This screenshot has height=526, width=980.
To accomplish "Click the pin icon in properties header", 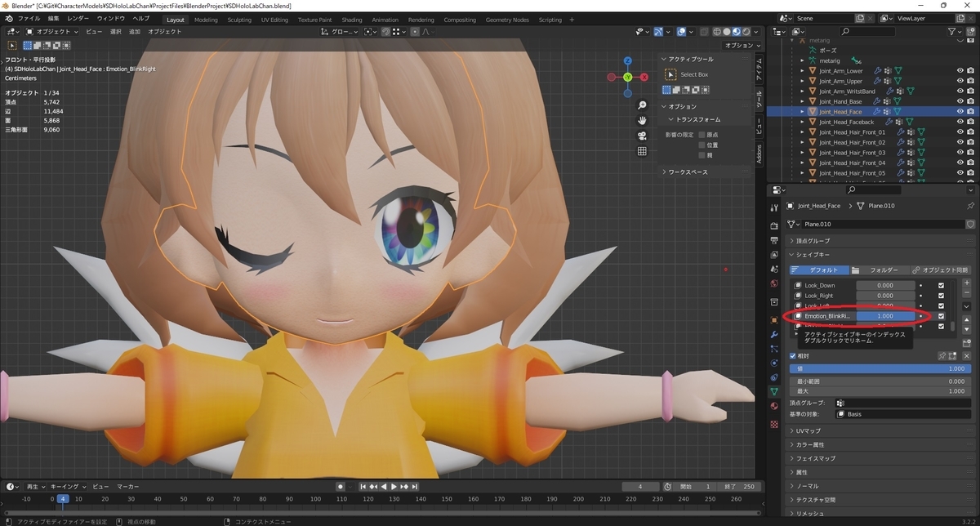I will click(970, 206).
